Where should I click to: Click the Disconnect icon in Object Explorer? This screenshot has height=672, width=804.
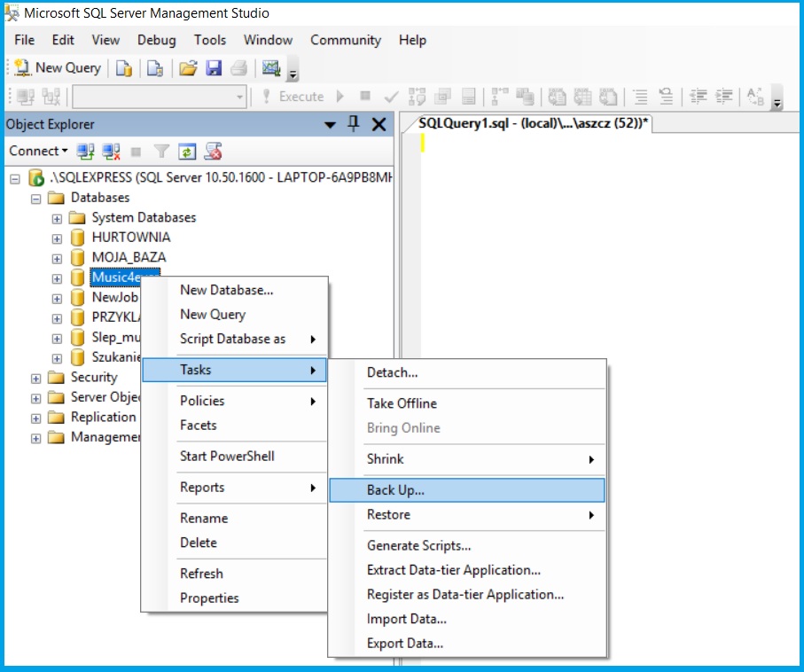tap(111, 152)
